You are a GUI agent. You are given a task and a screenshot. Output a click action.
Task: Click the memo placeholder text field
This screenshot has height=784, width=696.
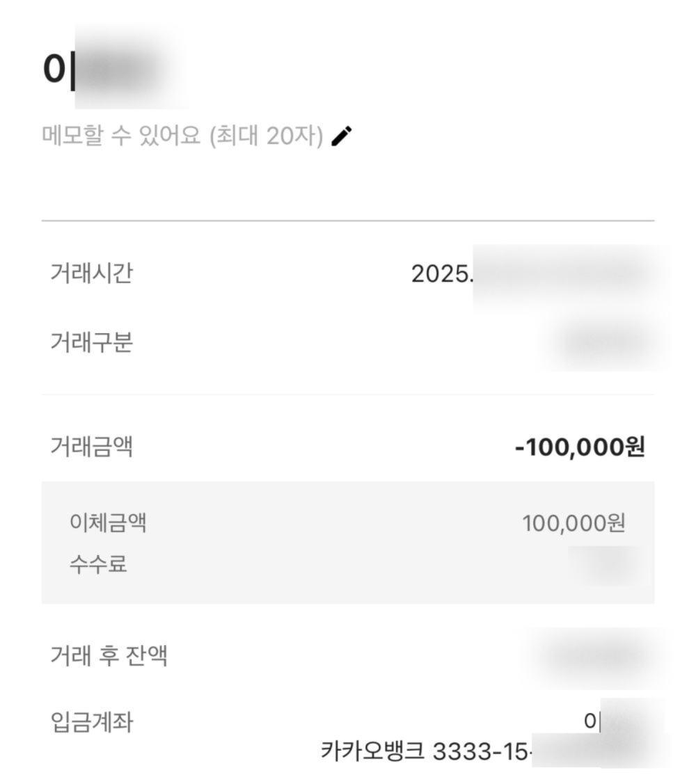tap(182, 137)
